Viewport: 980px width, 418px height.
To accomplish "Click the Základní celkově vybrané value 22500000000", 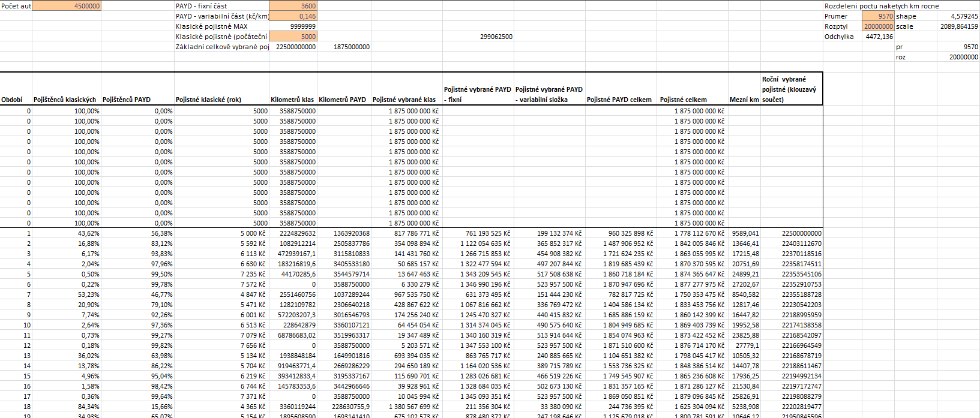I will (295, 47).
